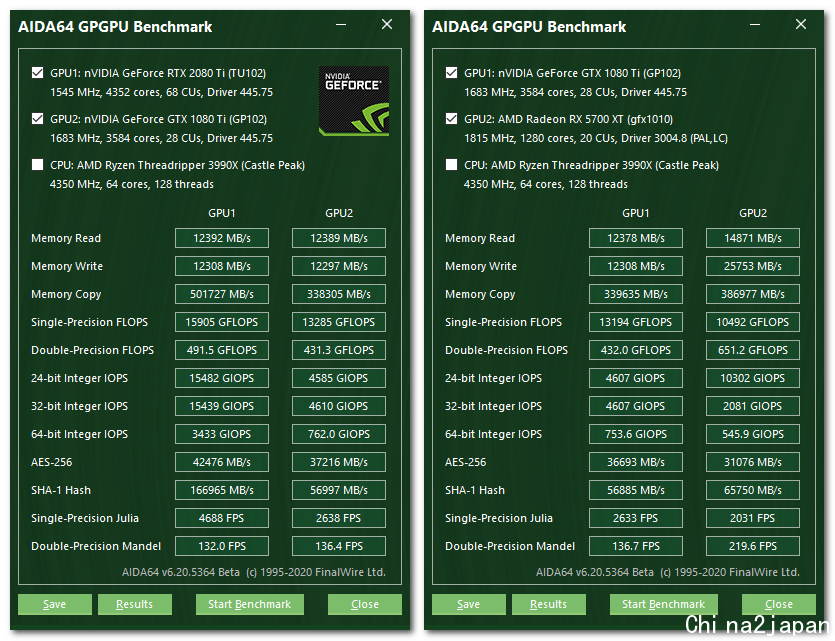Select the 13285 GFLOPS single-precision value
The image size is (835, 641).
(x=339, y=322)
